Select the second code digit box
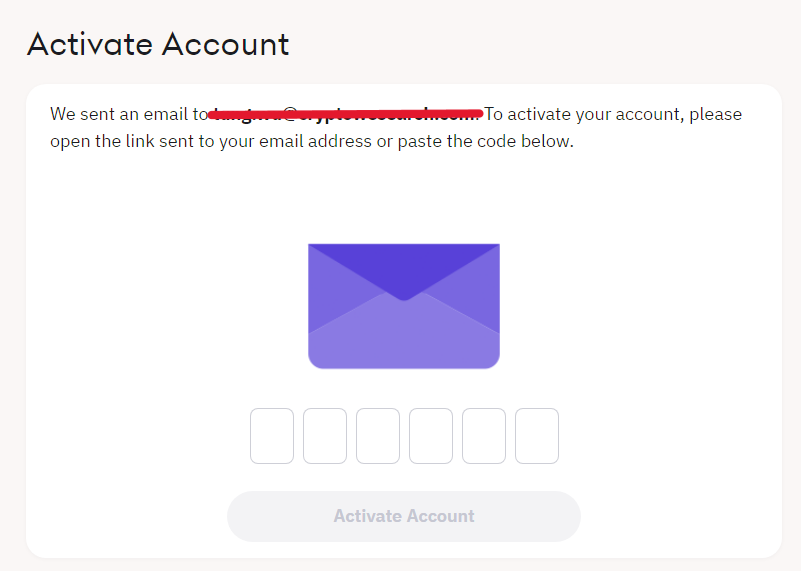 tap(325, 436)
